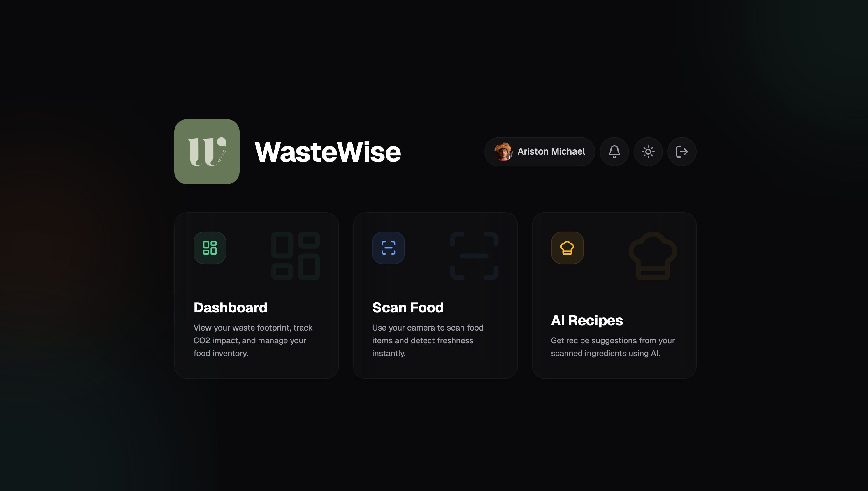Image resolution: width=868 pixels, height=491 pixels.
Task: Click the Scan Food camera description text
Action: (x=428, y=340)
